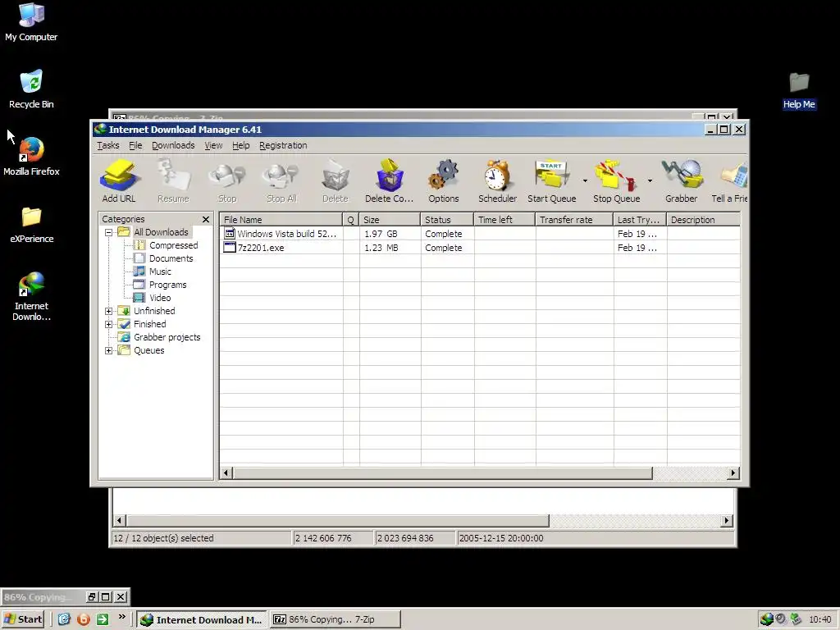The width and height of the screenshot is (840, 630).
Task: Click the Delete Completed toolbar icon
Action: point(390,180)
